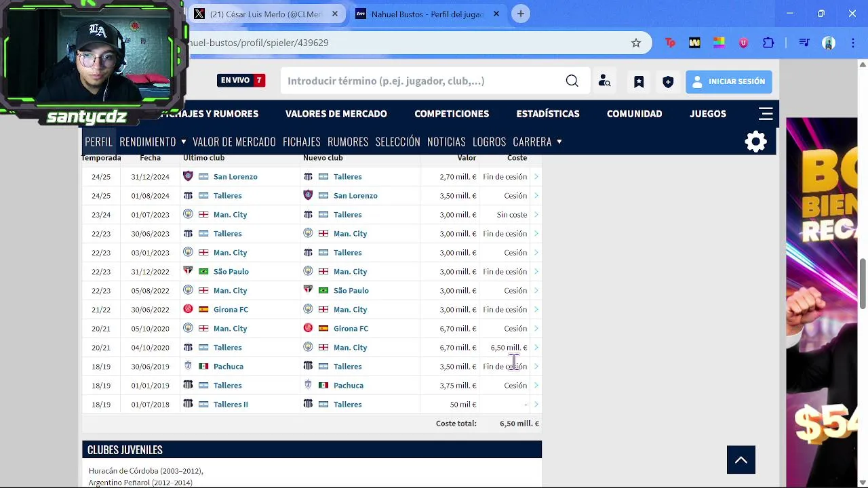This screenshot has width=868, height=488.
Task: Open 6,50 mill. € fee link
Action: 509,347
